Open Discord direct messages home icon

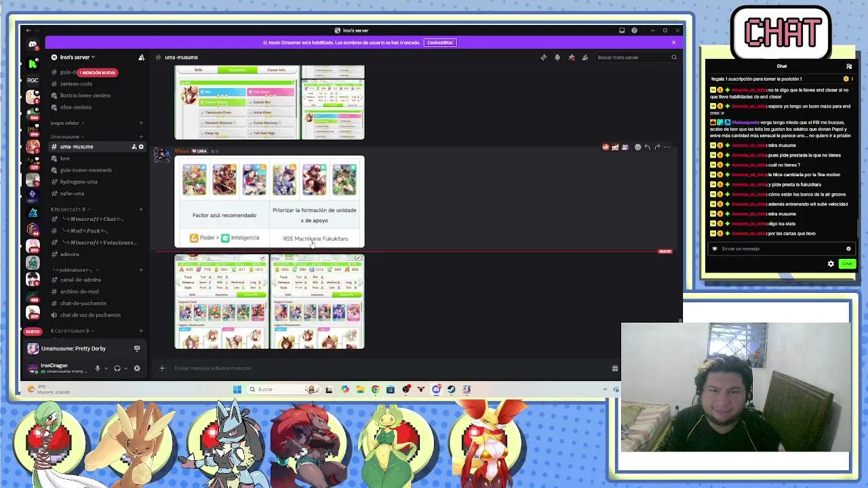[33, 45]
